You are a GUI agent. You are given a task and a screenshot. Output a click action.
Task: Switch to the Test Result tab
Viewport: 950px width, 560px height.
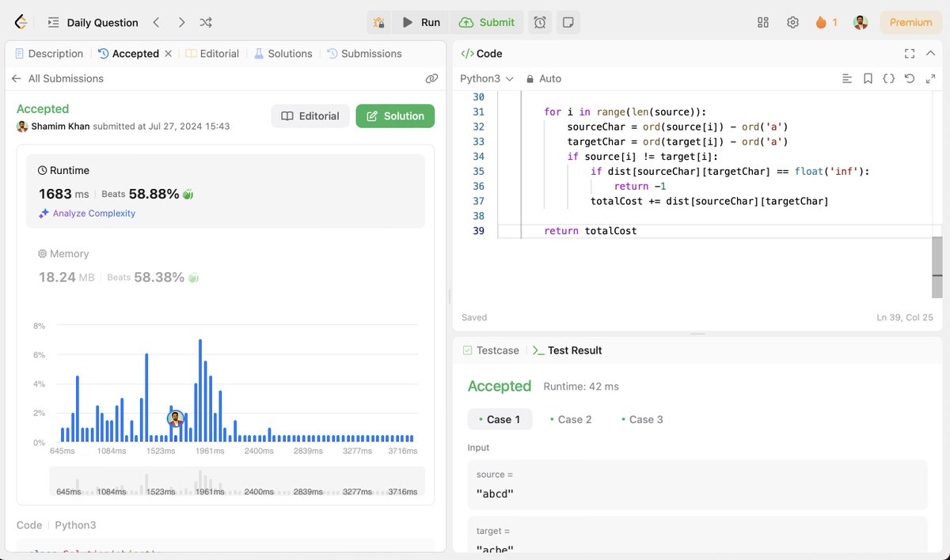568,350
